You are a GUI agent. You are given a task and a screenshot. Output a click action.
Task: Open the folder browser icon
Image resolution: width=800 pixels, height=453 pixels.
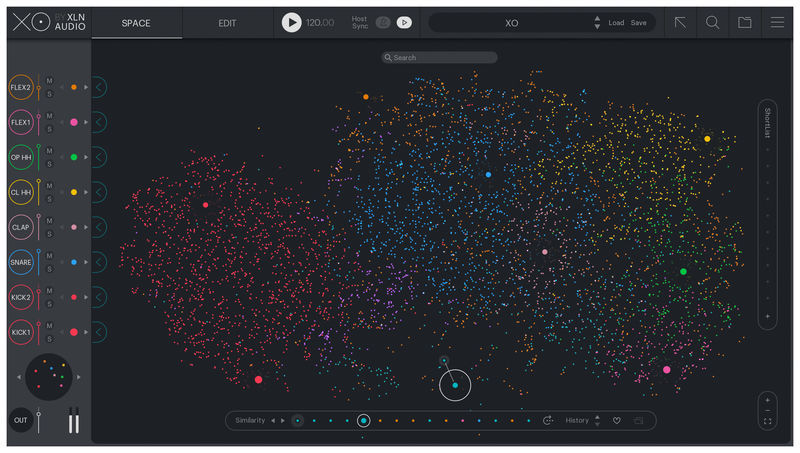(745, 22)
